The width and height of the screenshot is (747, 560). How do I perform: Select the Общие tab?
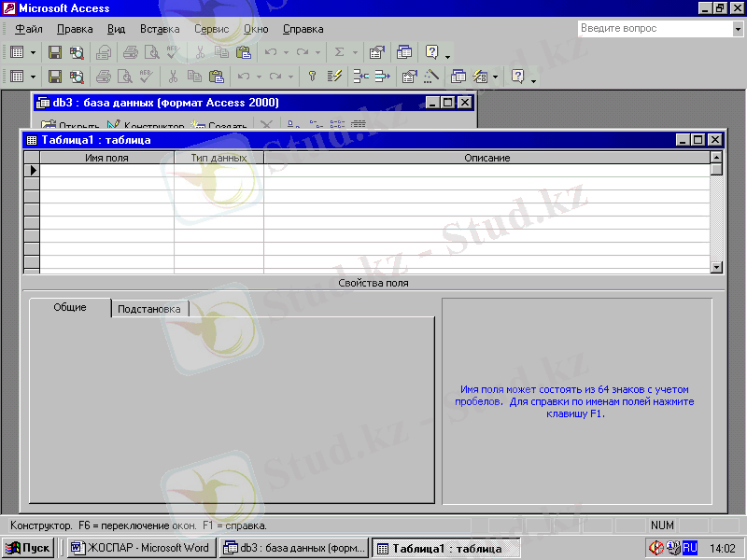(70, 308)
